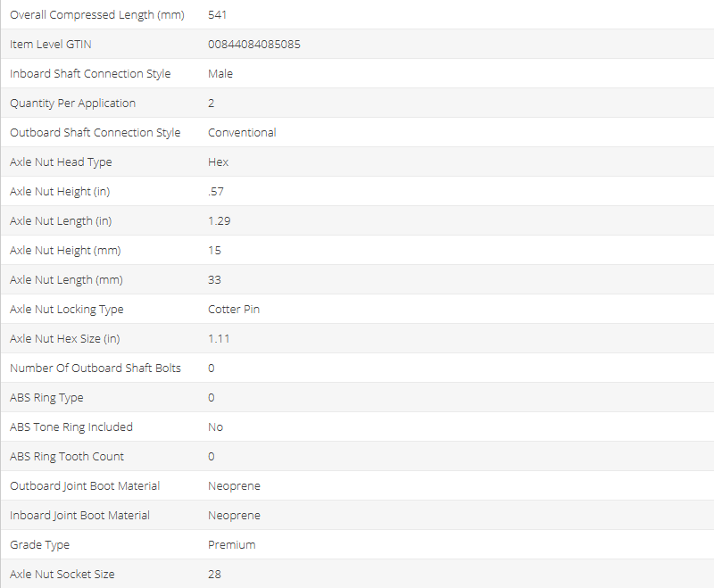Screen dimensions: 714x588
Task: Select the Outboard Joint Boot Material label
Action: 85,485
